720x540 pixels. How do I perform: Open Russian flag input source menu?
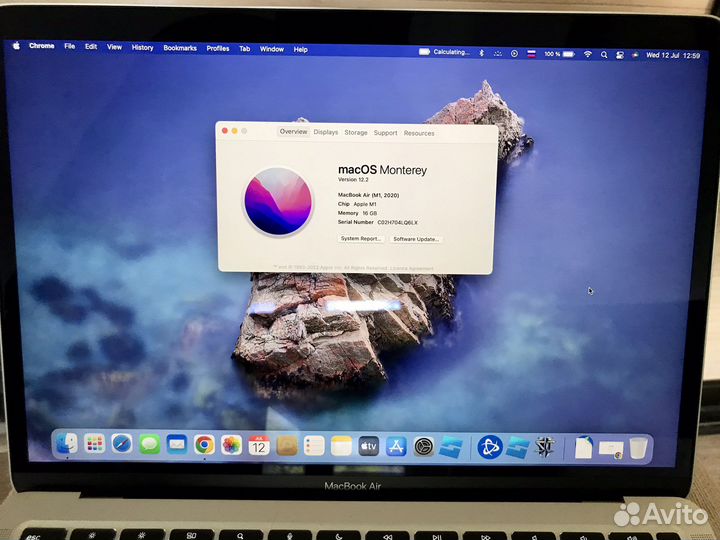(531, 54)
